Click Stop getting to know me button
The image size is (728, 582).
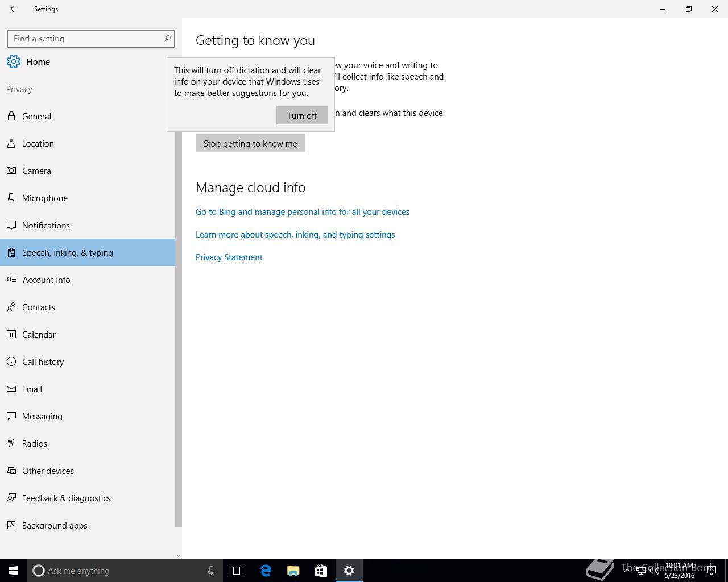(x=250, y=143)
